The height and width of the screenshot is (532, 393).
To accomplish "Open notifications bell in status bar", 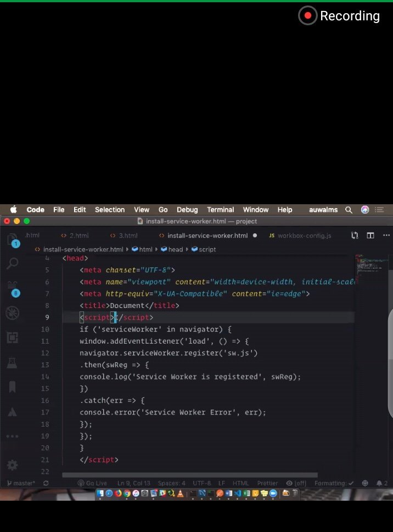I will coord(381,483).
